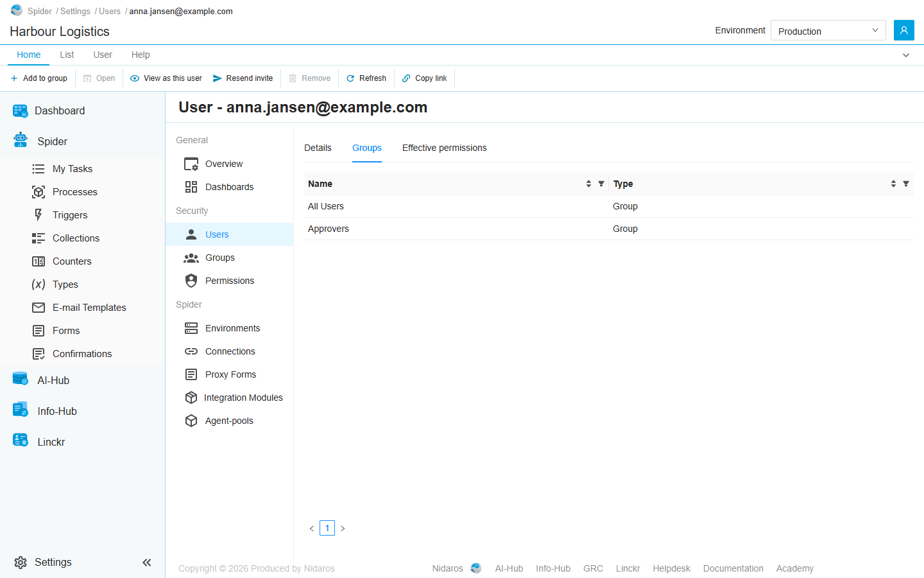Open the Processes icon item
The image size is (924, 578).
click(x=38, y=192)
